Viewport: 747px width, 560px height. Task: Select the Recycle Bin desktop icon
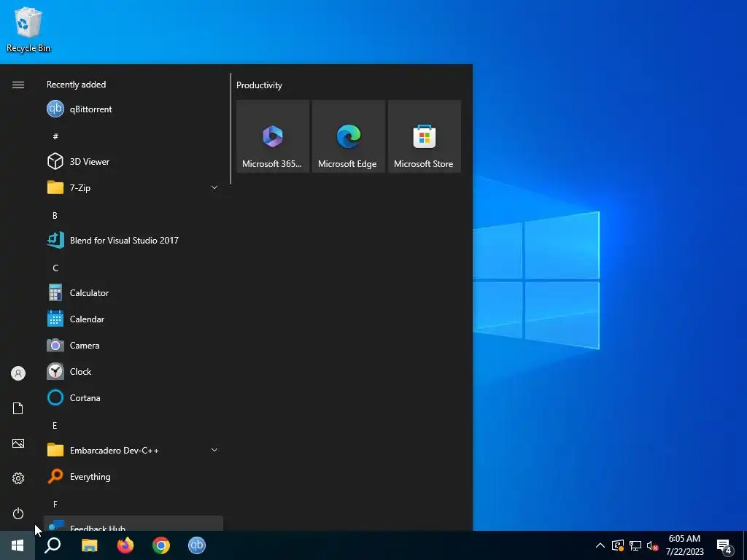point(28,29)
